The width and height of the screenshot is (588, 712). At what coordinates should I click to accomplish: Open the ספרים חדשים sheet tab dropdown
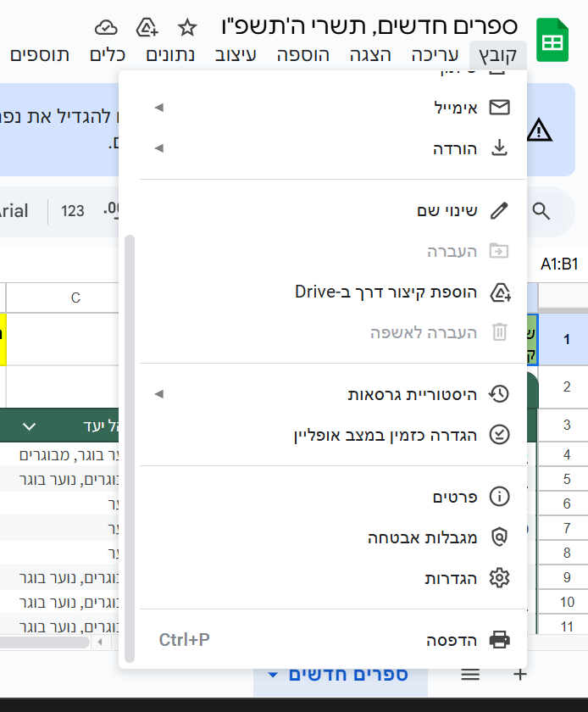pos(271,675)
